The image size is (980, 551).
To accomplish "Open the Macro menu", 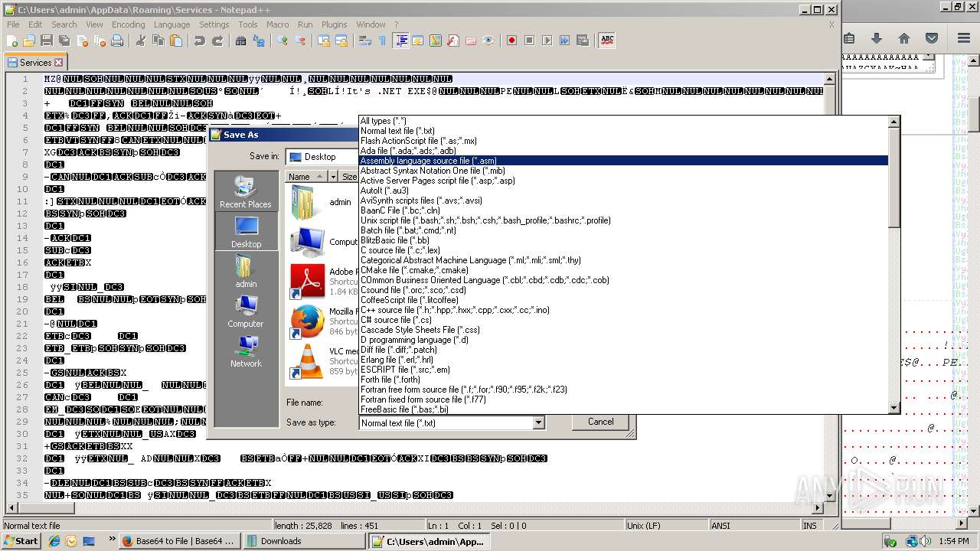I will point(277,24).
